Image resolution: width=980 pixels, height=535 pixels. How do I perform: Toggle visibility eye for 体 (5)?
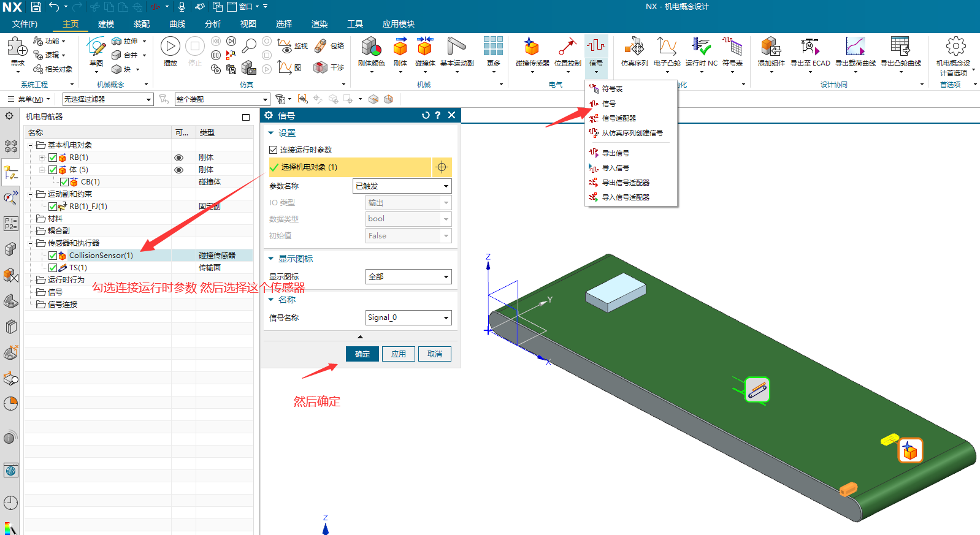(179, 170)
